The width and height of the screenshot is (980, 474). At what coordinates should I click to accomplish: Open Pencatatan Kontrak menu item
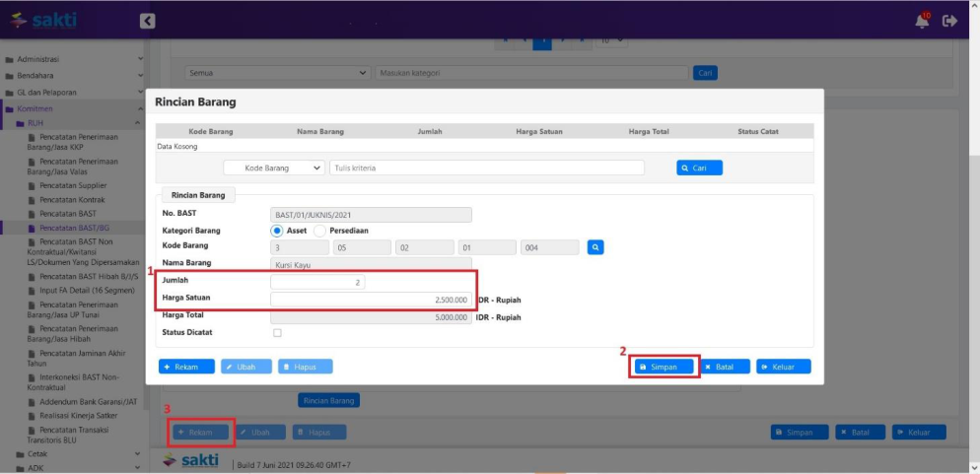pyautogui.click(x=71, y=199)
